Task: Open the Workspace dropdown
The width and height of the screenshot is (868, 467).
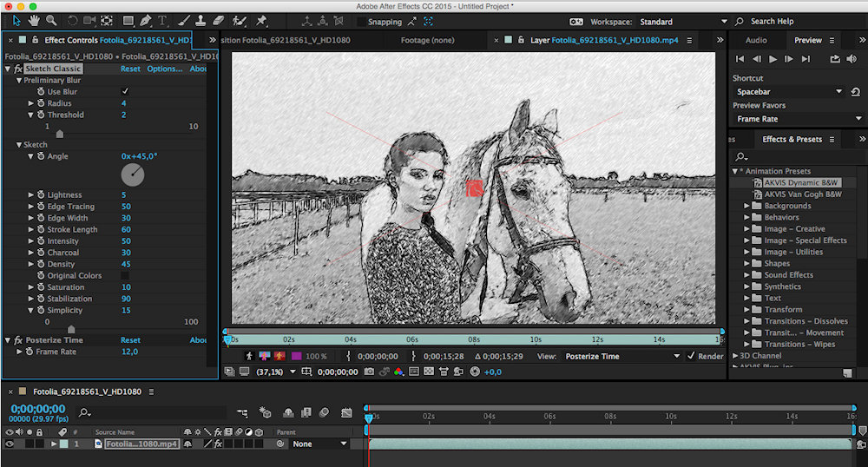Action: tap(681, 22)
